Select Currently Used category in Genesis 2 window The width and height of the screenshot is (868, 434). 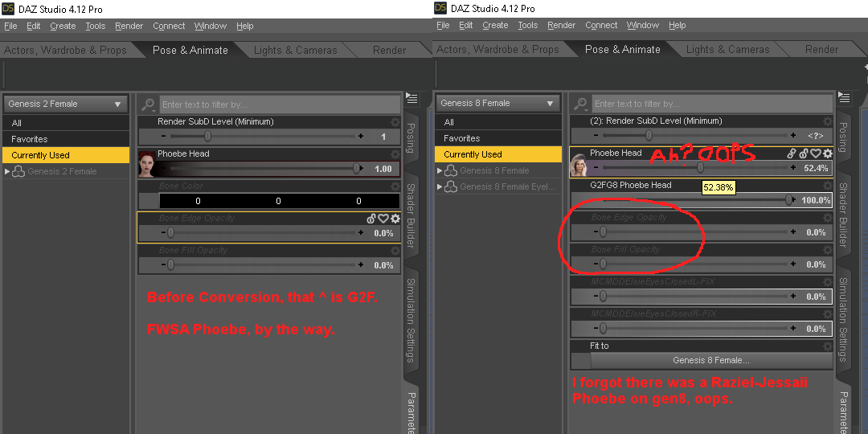point(66,155)
